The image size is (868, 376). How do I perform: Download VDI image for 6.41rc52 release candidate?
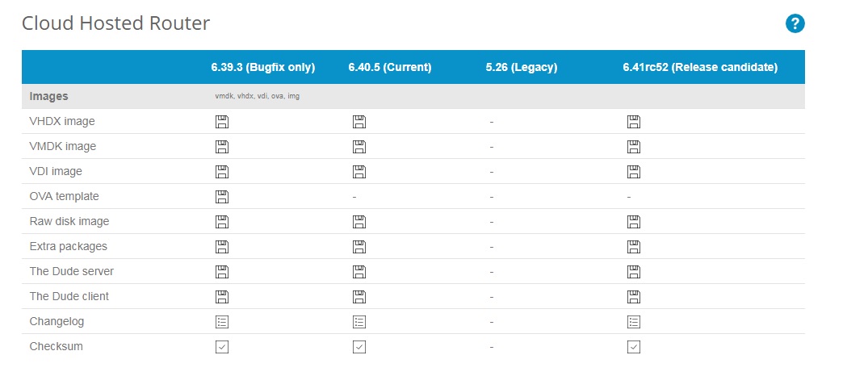[x=633, y=171]
